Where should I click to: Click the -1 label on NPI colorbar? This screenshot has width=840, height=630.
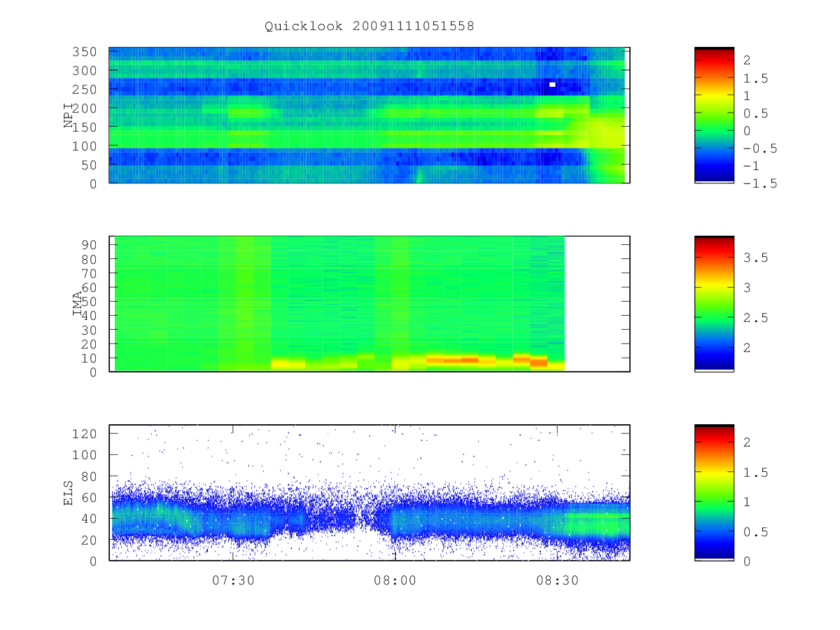tap(751, 166)
